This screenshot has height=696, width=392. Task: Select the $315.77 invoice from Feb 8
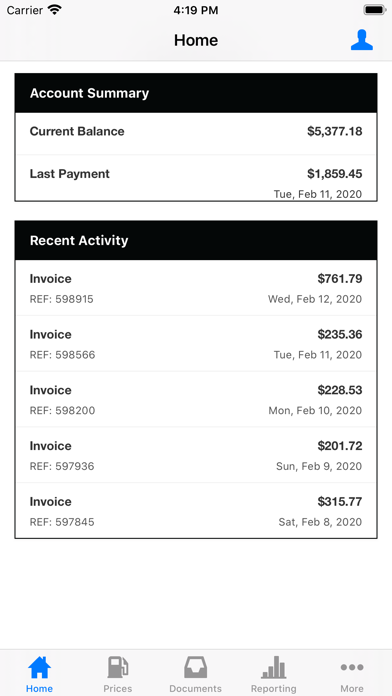point(196,510)
